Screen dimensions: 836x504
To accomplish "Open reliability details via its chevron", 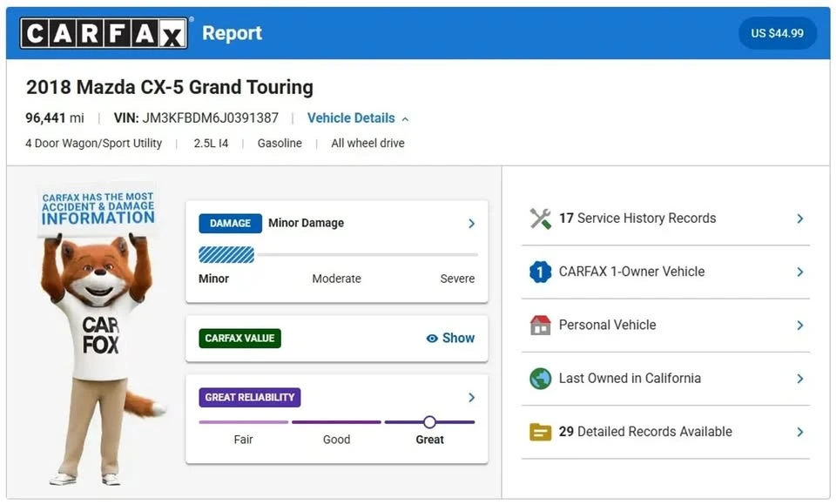I will pos(471,398).
